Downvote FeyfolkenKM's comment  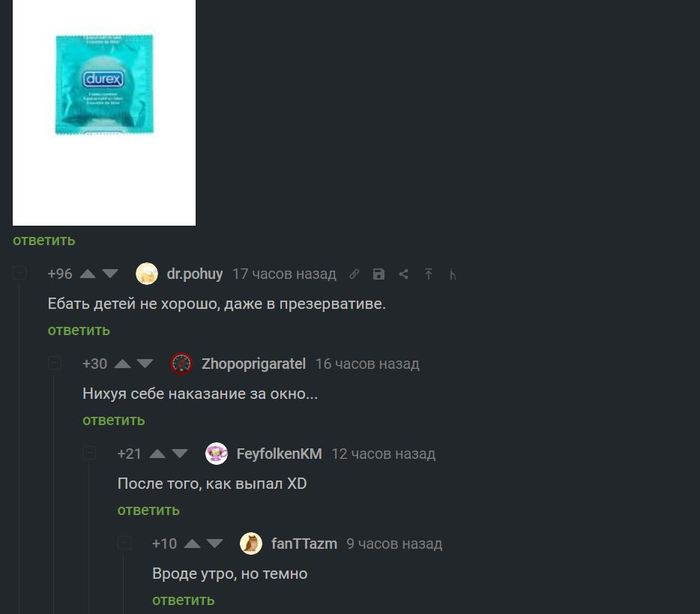pyautogui.click(x=179, y=454)
